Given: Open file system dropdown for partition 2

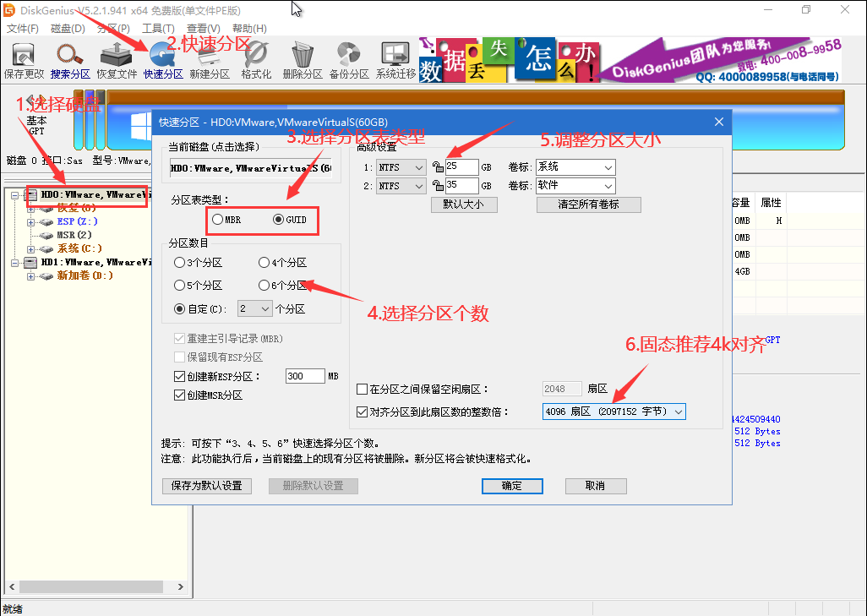Looking at the screenshot, I should (x=401, y=186).
